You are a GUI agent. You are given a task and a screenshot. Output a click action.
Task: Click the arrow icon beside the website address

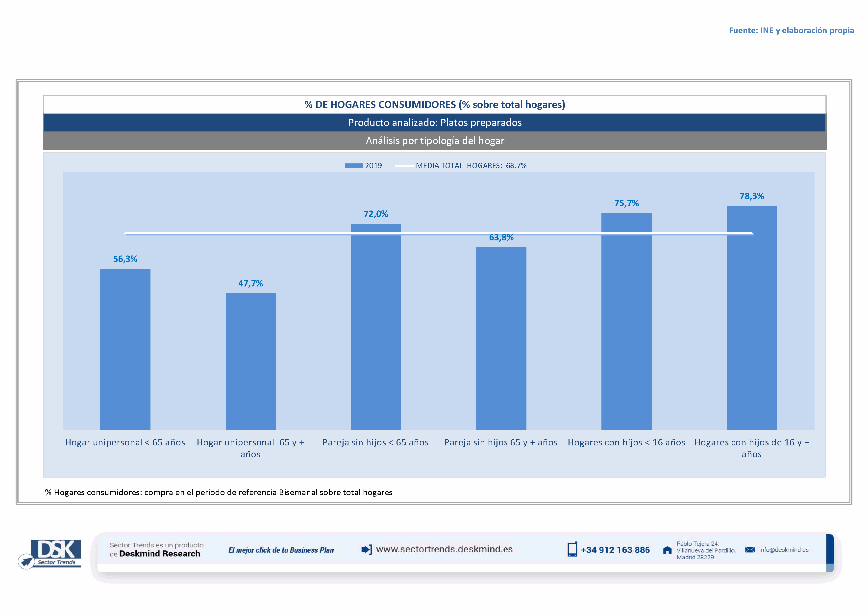tap(366, 549)
